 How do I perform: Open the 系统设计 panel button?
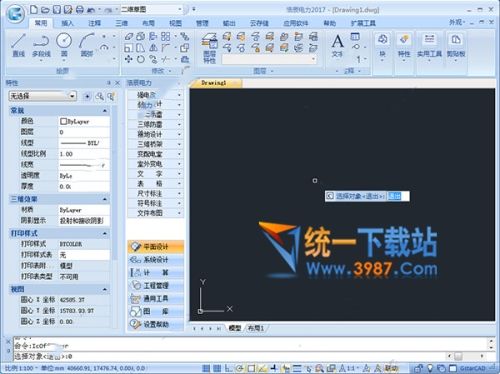click(x=156, y=260)
